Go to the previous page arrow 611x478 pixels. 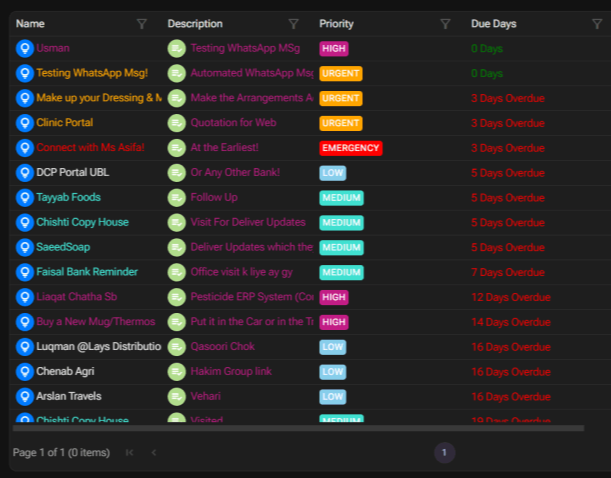(x=154, y=453)
